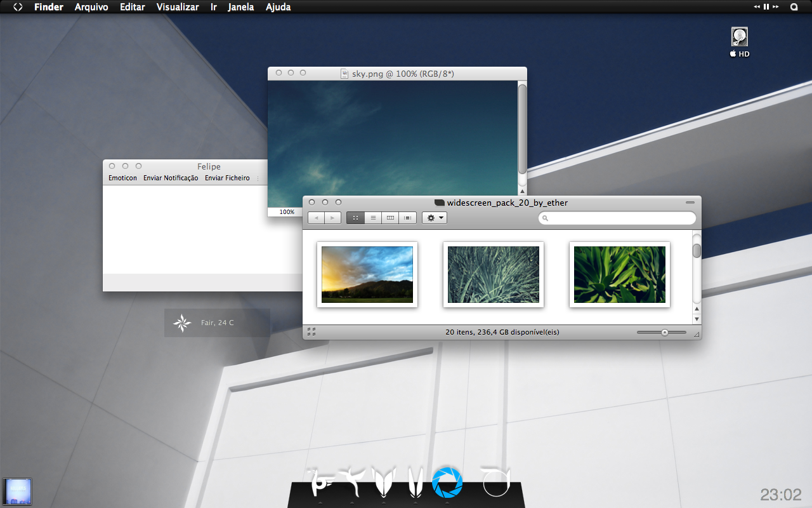Screen dimensions: 812x508
Task: Open the Janela menu
Action: click(241, 7)
